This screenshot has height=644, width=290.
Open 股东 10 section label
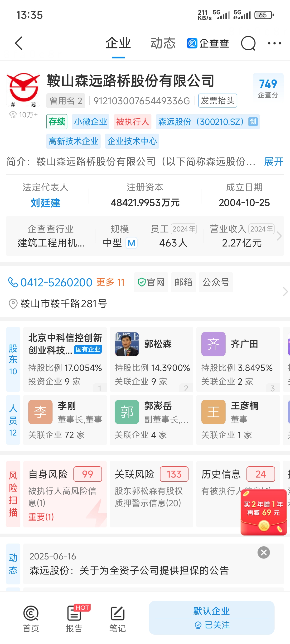[x=13, y=359]
